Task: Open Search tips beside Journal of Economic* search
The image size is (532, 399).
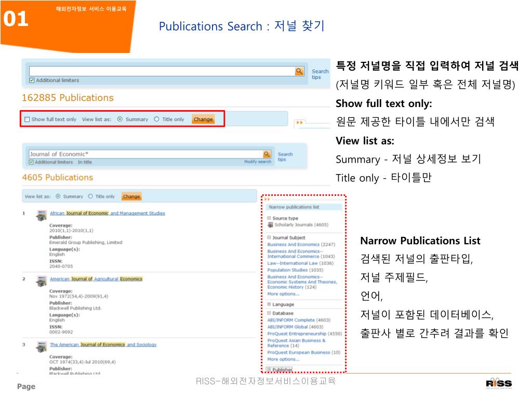Action: pos(285,157)
